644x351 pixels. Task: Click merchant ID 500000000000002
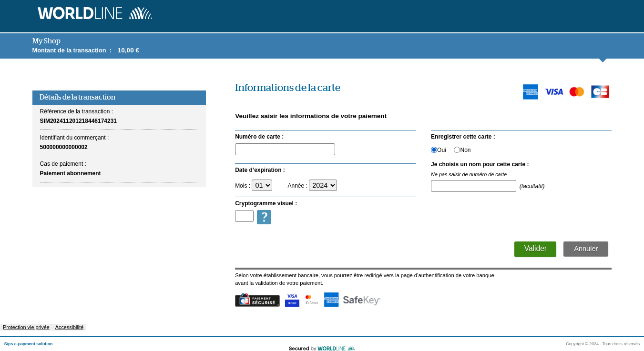click(64, 147)
